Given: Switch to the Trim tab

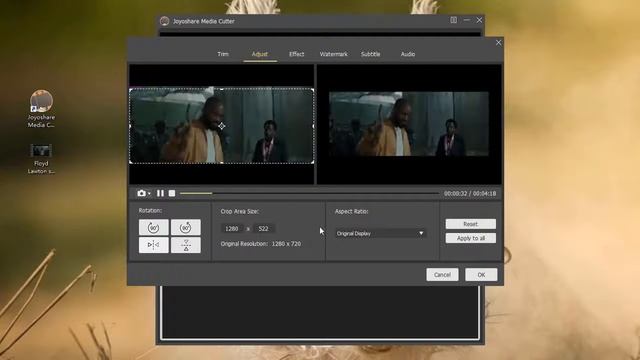Looking at the screenshot, I should (x=223, y=54).
